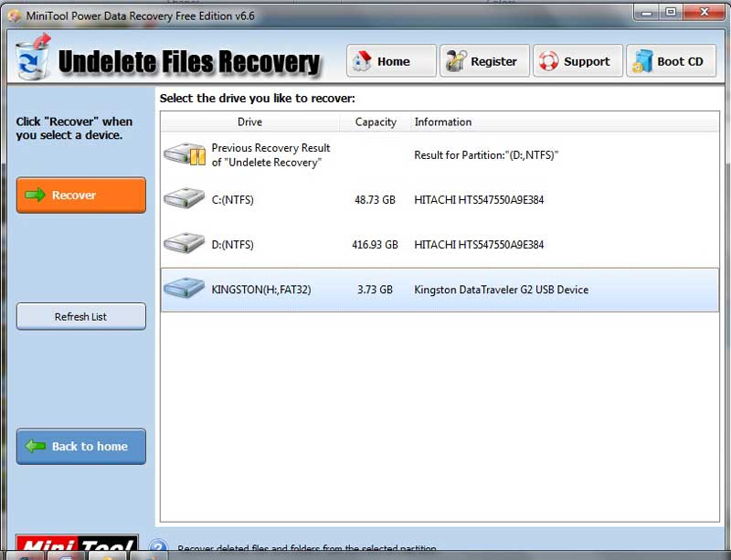
Task: Click Result for Partition:"(D:,NTFS)" text
Action: point(486,155)
